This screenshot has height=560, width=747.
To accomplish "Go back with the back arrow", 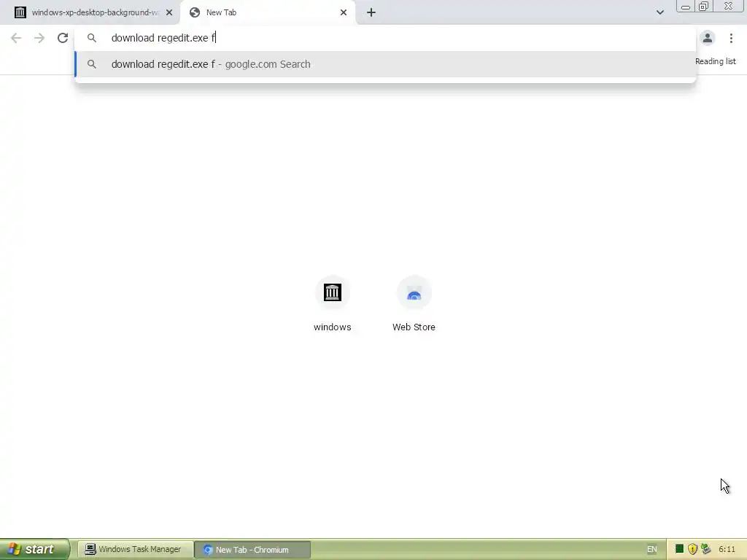I will [16, 38].
